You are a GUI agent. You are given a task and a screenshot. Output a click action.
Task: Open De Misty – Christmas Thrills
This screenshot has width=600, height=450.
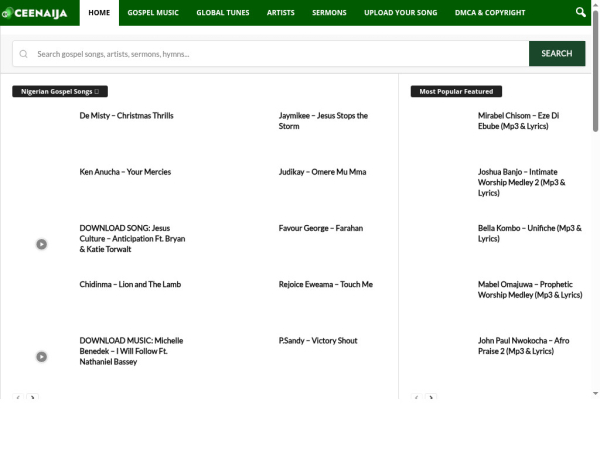(126, 116)
